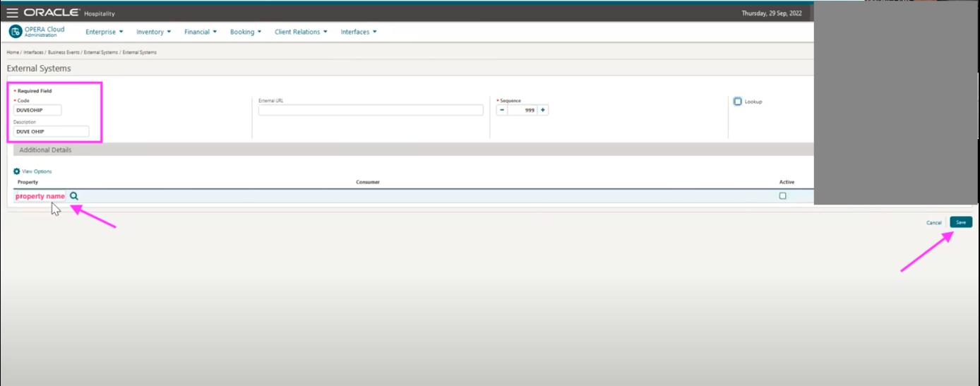The height and width of the screenshot is (386, 980).
Task: Click the Cancel link
Action: (x=933, y=222)
